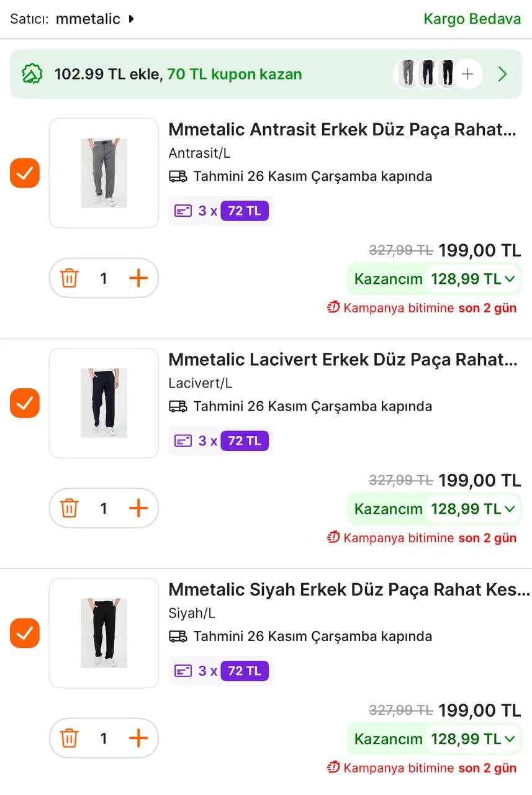This screenshot has width=532, height=795.
Task: Open Mmetalic Antrasit Erkek product title
Action: point(342,130)
